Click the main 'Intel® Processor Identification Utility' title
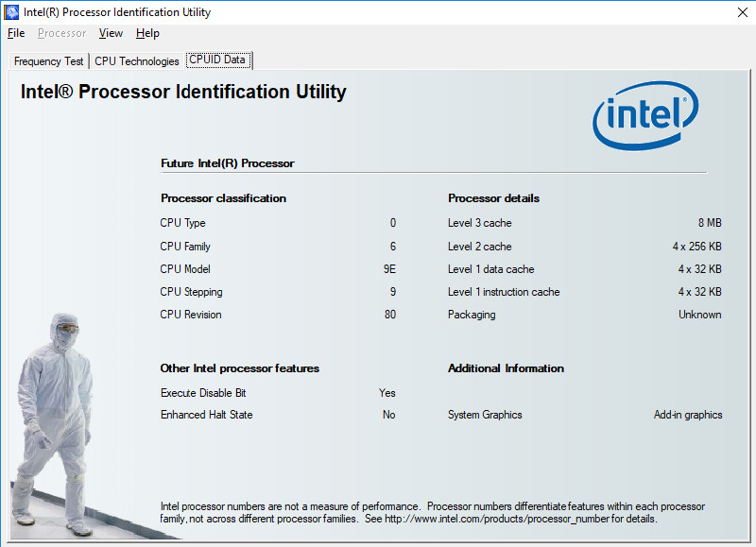This screenshot has width=756, height=547. (183, 92)
